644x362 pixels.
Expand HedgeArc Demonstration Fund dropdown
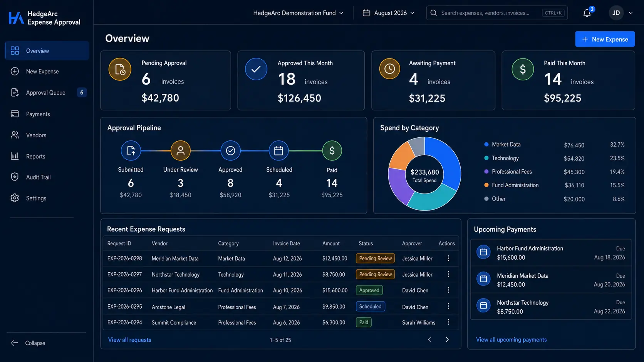pyautogui.click(x=298, y=13)
